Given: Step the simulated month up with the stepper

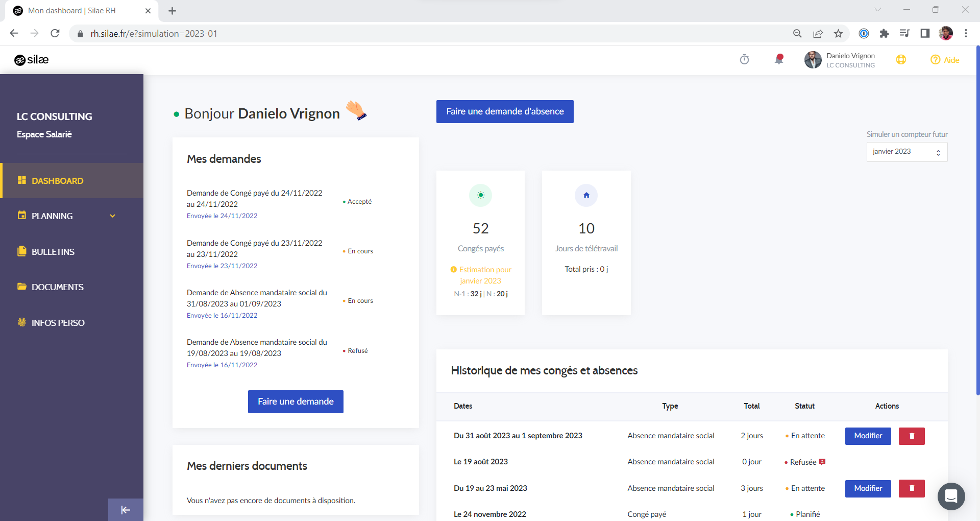Looking at the screenshot, I should (938, 149).
